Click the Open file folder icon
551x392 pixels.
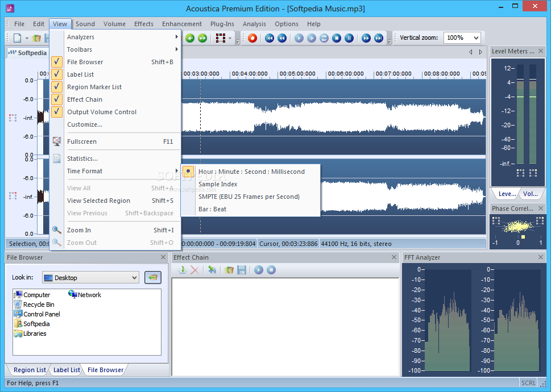(36, 38)
